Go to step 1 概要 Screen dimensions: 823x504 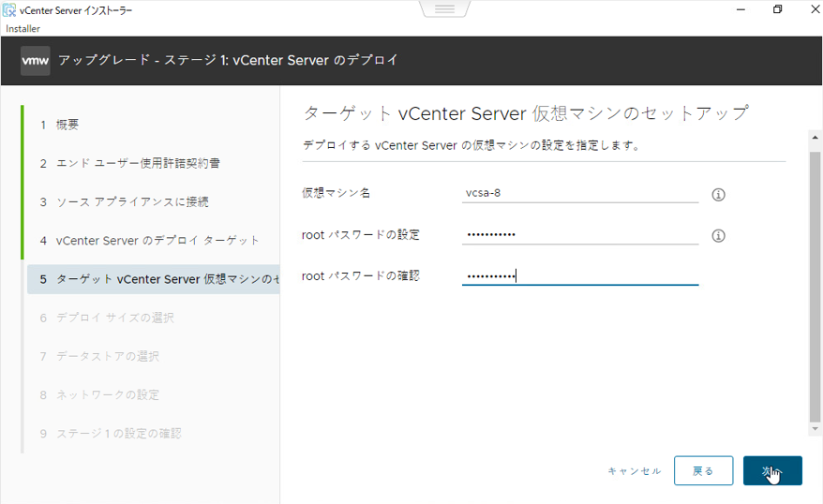click(67, 125)
